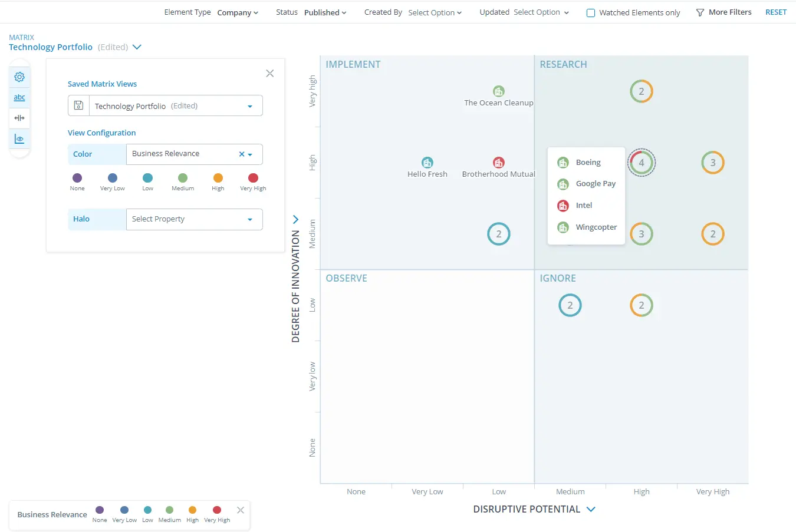Open the Created By Select Option dropdown
Viewport: 796px width, 532px height.
pos(435,12)
